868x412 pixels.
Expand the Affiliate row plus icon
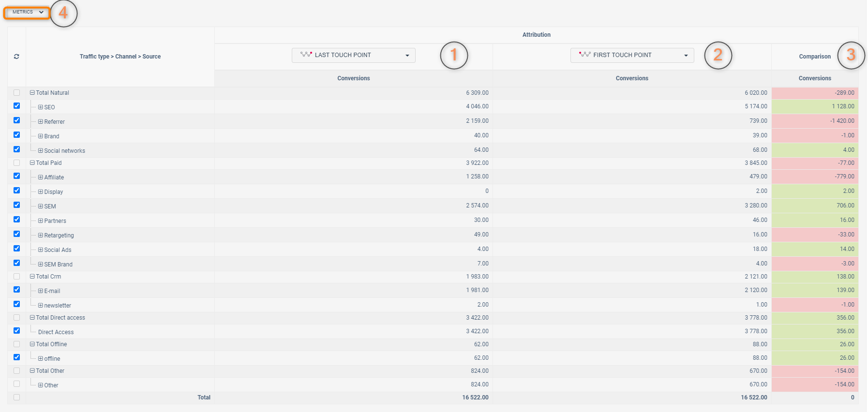click(x=41, y=177)
